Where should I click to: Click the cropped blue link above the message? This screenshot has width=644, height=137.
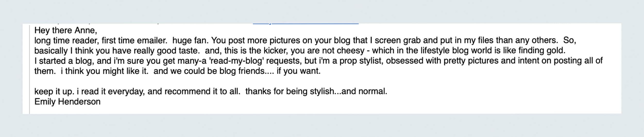coord(306,23)
